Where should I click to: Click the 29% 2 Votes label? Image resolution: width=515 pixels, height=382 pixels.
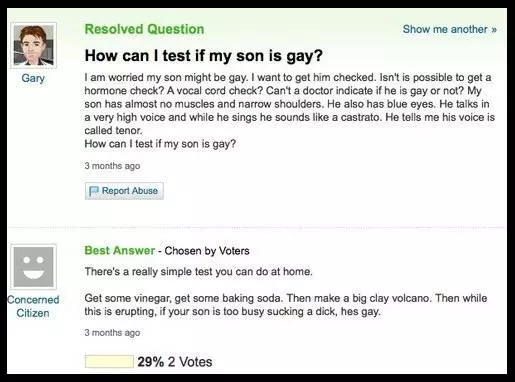pos(175,362)
